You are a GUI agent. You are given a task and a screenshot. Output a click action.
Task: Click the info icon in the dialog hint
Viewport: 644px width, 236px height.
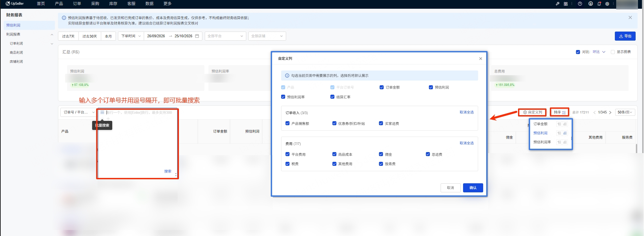[287, 76]
